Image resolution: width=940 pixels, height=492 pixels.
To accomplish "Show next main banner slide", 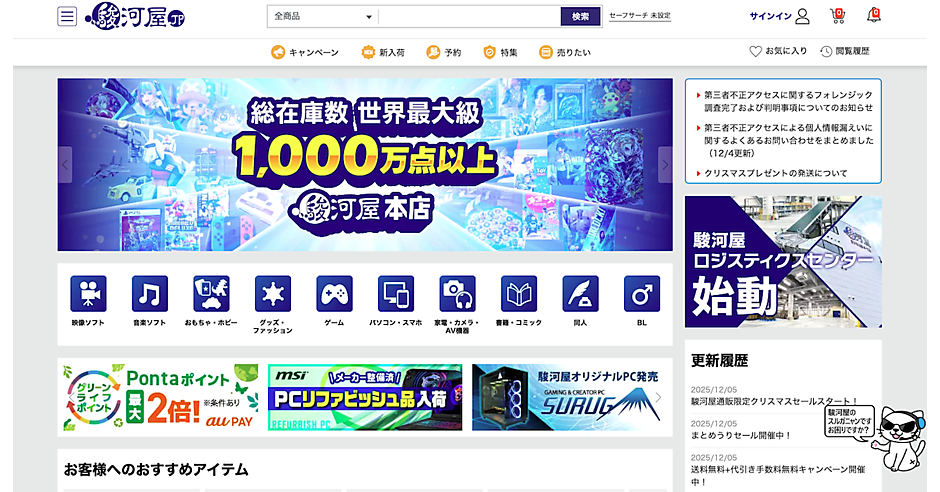I will pos(665,165).
